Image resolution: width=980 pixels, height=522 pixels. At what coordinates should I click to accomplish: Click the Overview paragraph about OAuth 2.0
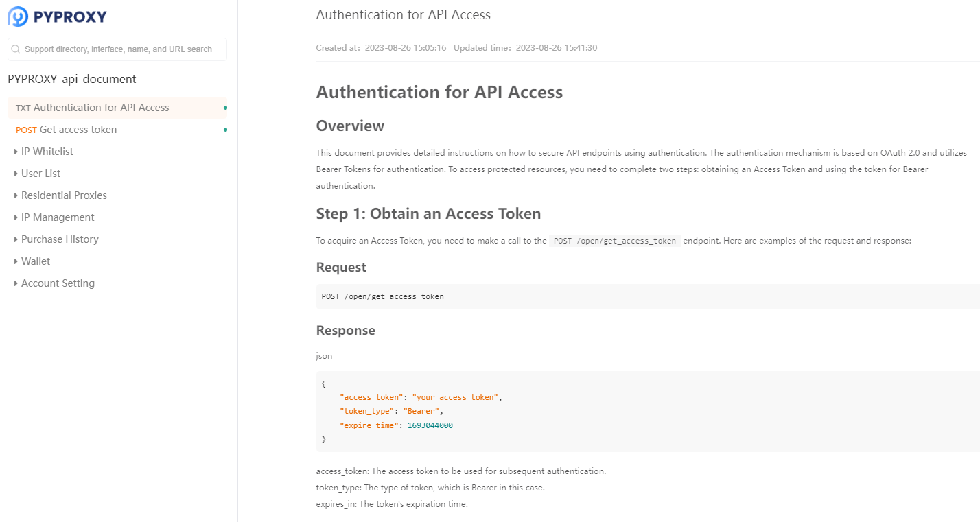(x=642, y=169)
